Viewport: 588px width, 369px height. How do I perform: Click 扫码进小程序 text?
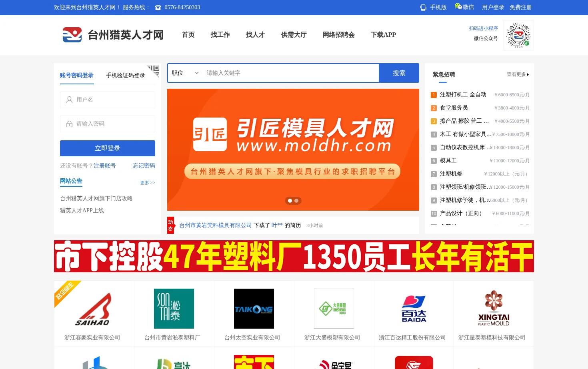484,28
